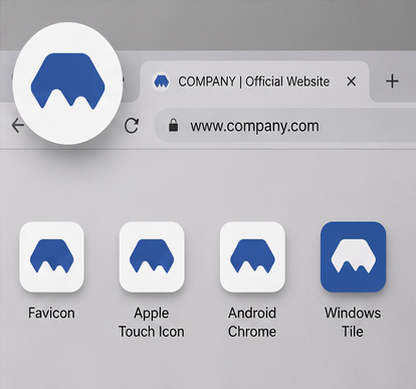Screen dimensions: 416x389
Task: Open a new tab with the plus icon
Action: (392, 81)
